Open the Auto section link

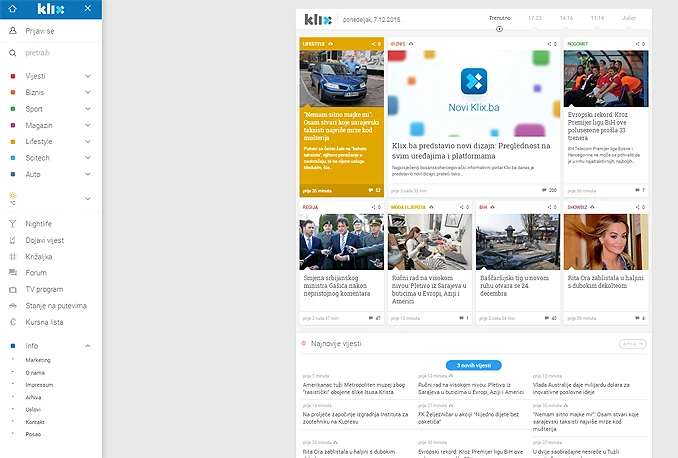[x=33, y=174]
